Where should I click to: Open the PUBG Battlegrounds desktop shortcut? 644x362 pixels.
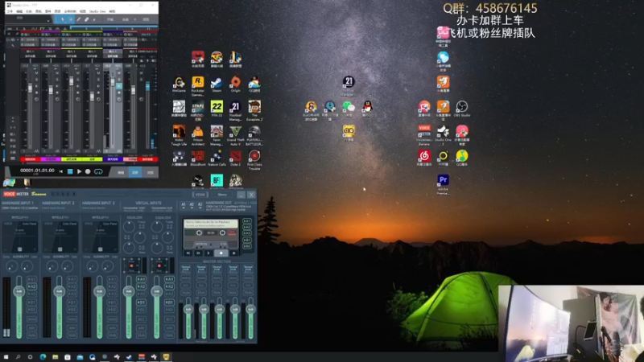pyautogui.click(x=254, y=136)
